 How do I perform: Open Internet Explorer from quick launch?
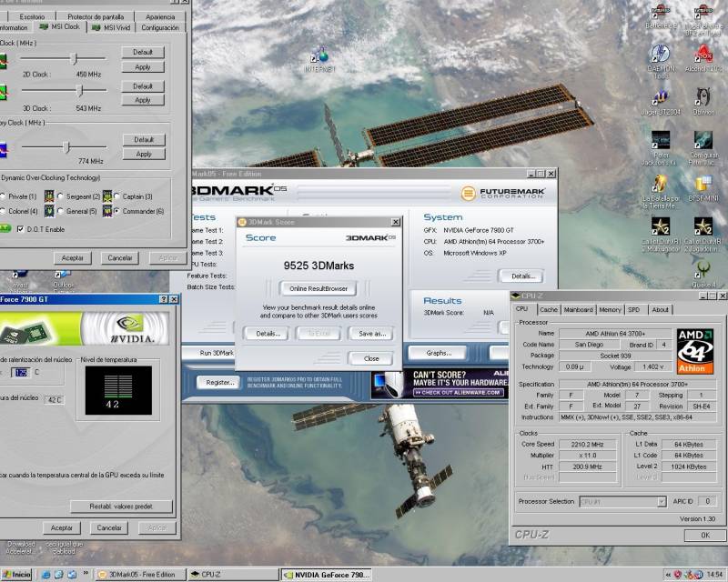tap(45, 575)
